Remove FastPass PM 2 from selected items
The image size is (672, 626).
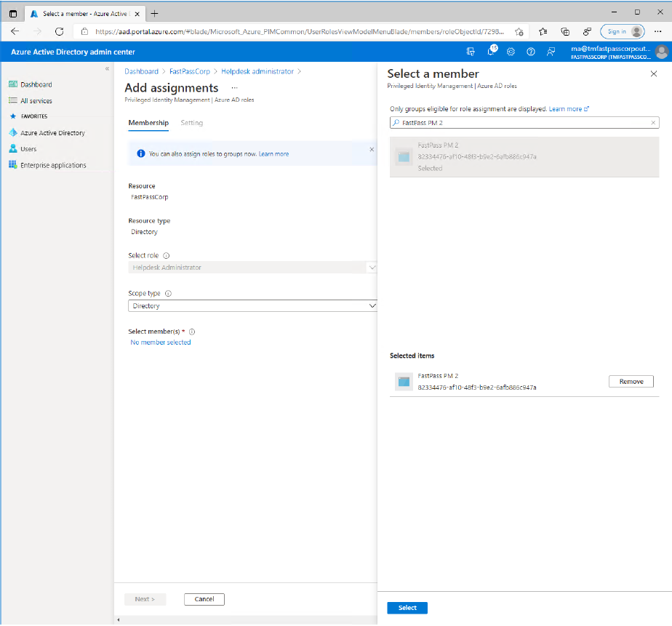631,382
